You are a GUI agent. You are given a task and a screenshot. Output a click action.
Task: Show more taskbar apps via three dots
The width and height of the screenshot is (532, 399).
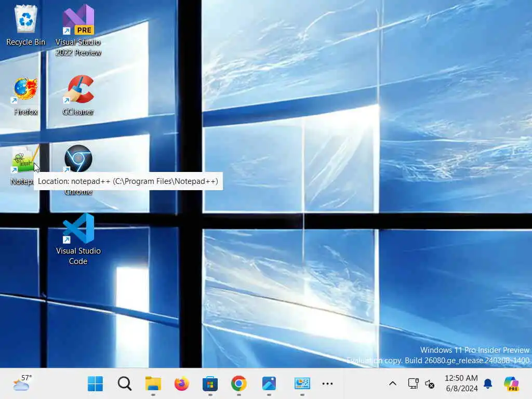click(327, 384)
